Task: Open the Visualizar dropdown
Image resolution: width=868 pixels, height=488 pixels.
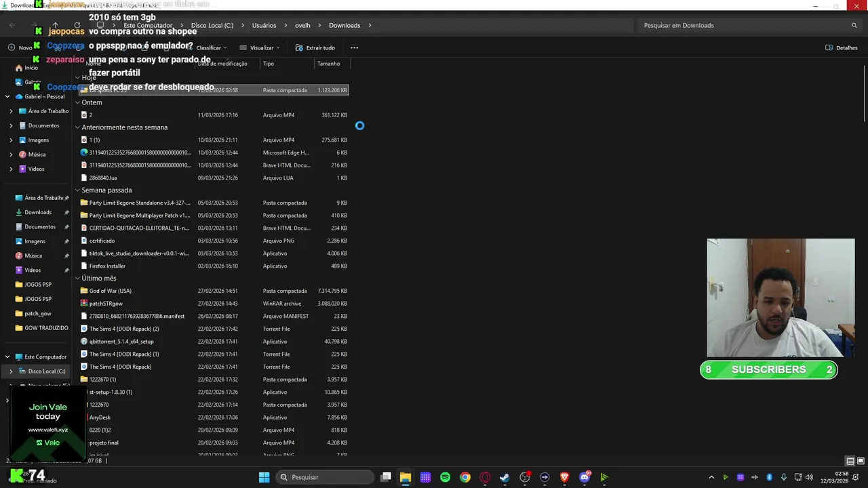Action: coord(261,47)
